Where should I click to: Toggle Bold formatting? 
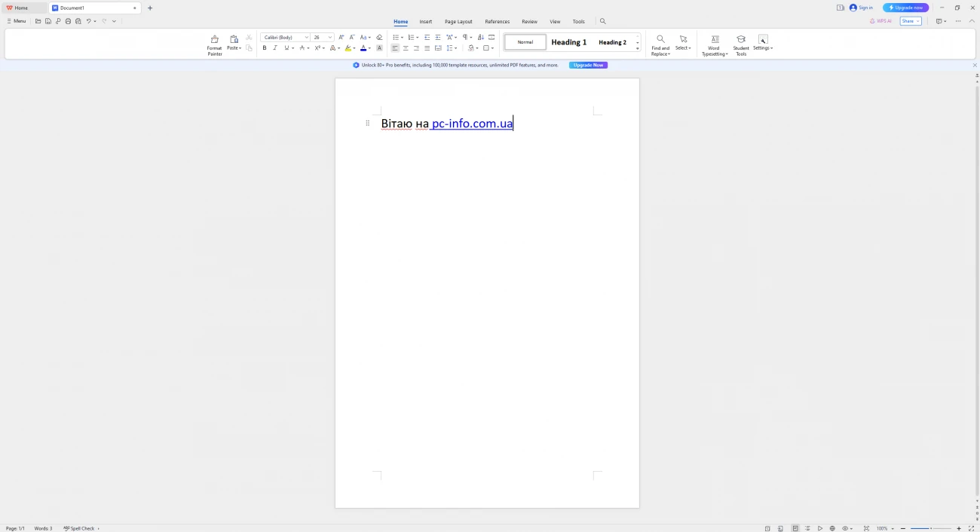click(265, 48)
